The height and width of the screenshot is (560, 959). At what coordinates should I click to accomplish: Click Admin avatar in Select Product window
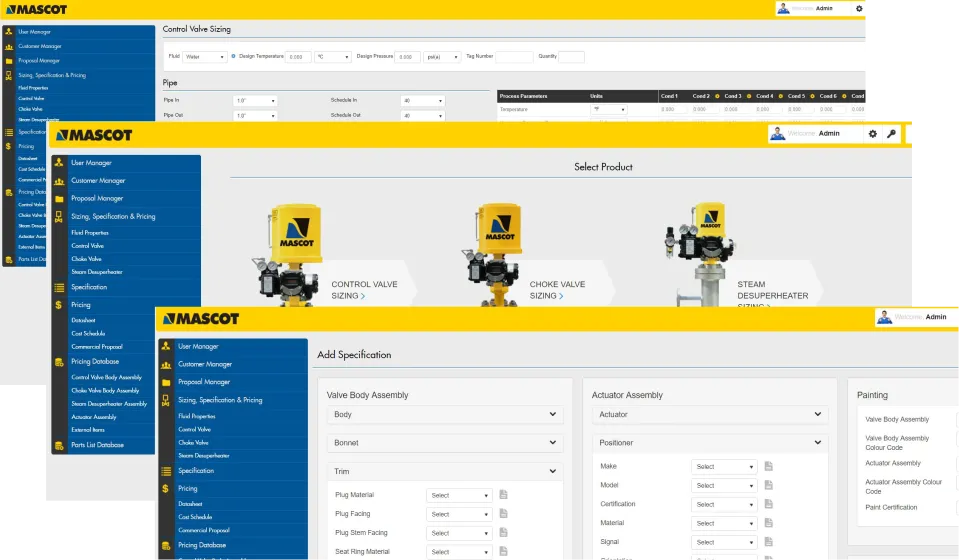tap(777, 133)
